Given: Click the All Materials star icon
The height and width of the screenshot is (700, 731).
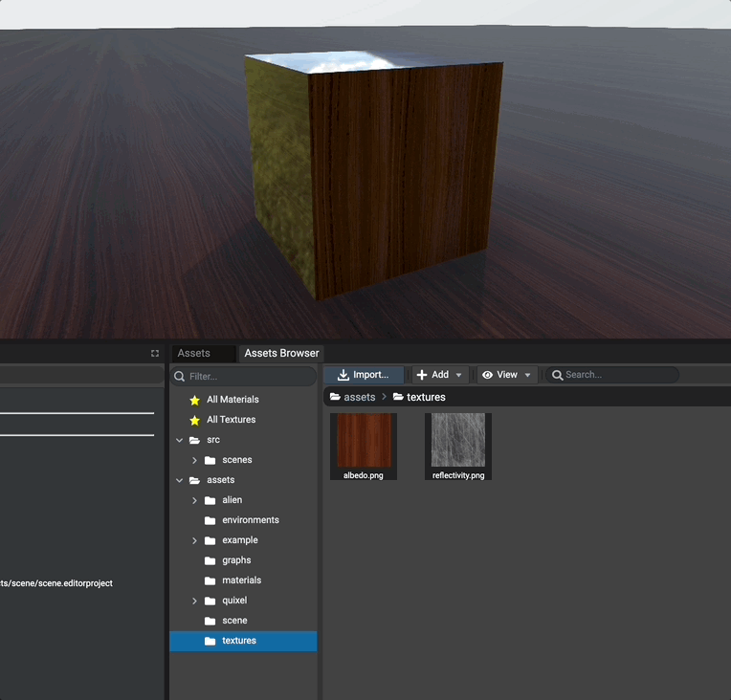Looking at the screenshot, I should coord(195,401).
